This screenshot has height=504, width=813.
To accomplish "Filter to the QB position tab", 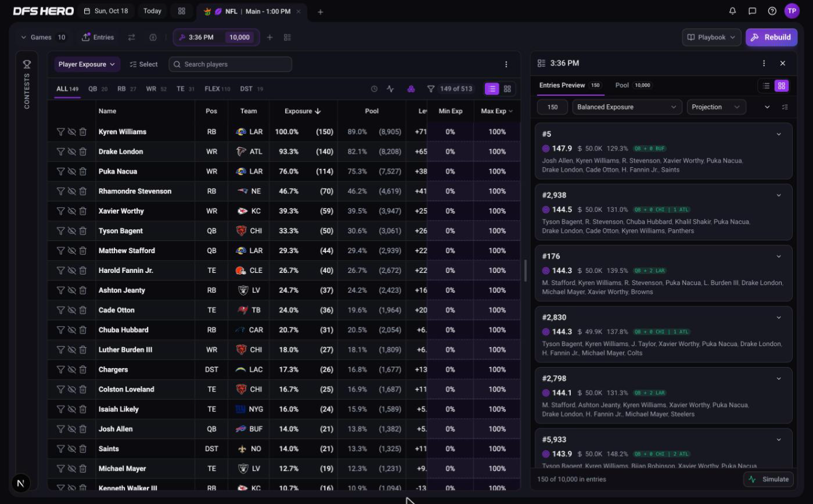I will [x=98, y=89].
